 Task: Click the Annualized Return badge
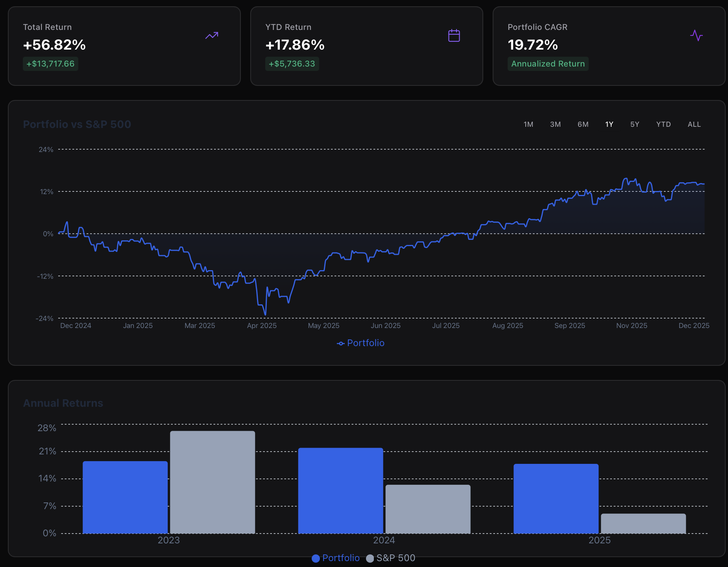point(548,63)
